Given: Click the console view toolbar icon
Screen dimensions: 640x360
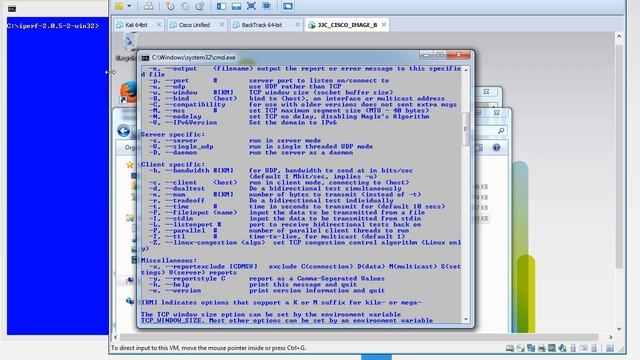Looking at the screenshot, I should (288, 6).
